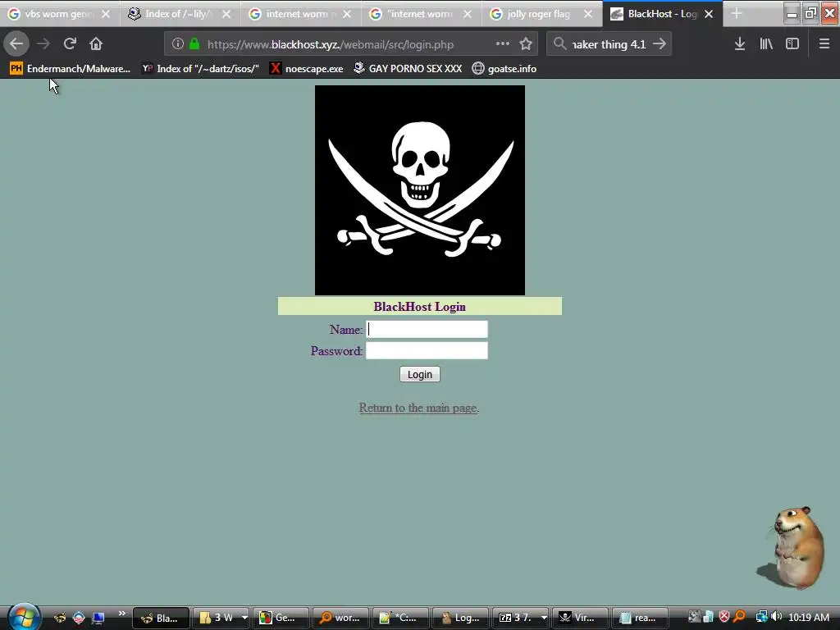Open volume speaker tray icon
Viewport: 840px width, 630px height.
[x=776, y=617]
